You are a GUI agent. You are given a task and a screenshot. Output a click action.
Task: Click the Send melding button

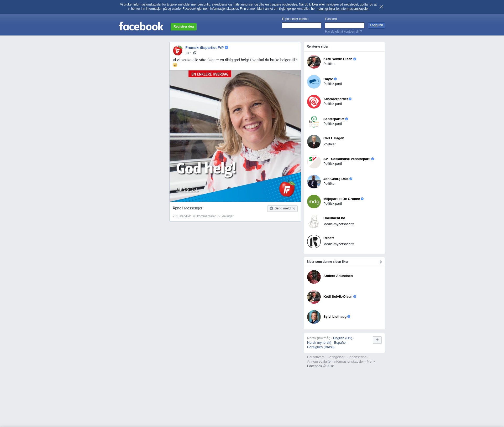click(x=282, y=208)
